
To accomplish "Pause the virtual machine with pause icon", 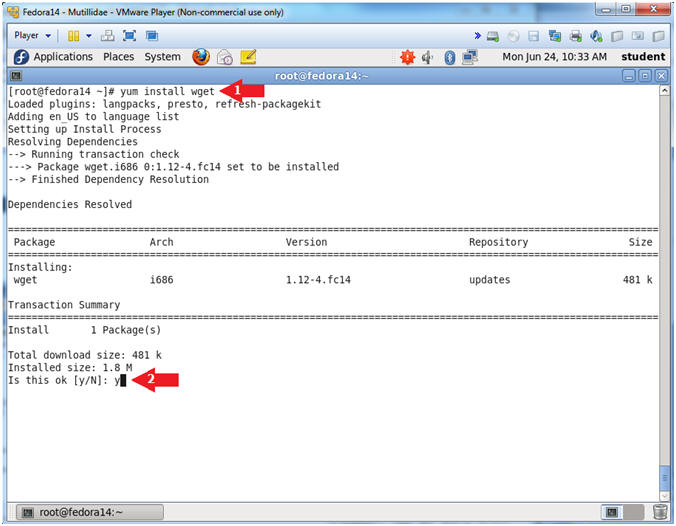I will point(73,36).
